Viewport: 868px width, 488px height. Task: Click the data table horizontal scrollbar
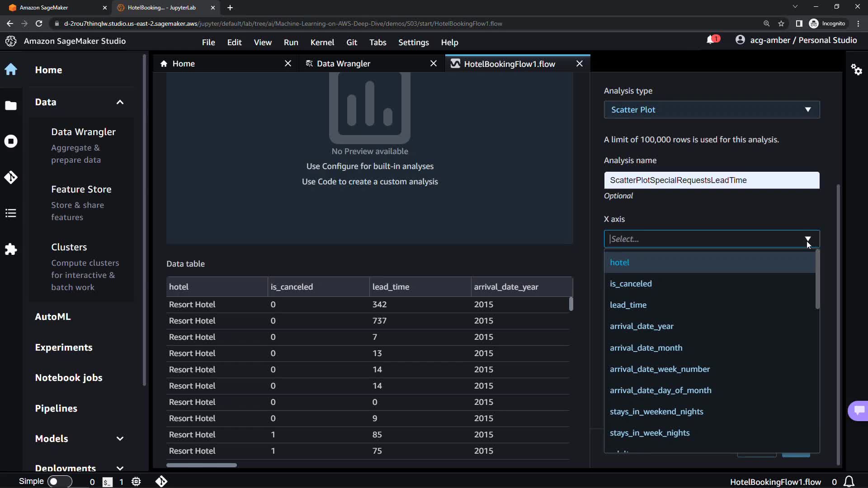click(202, 465)
